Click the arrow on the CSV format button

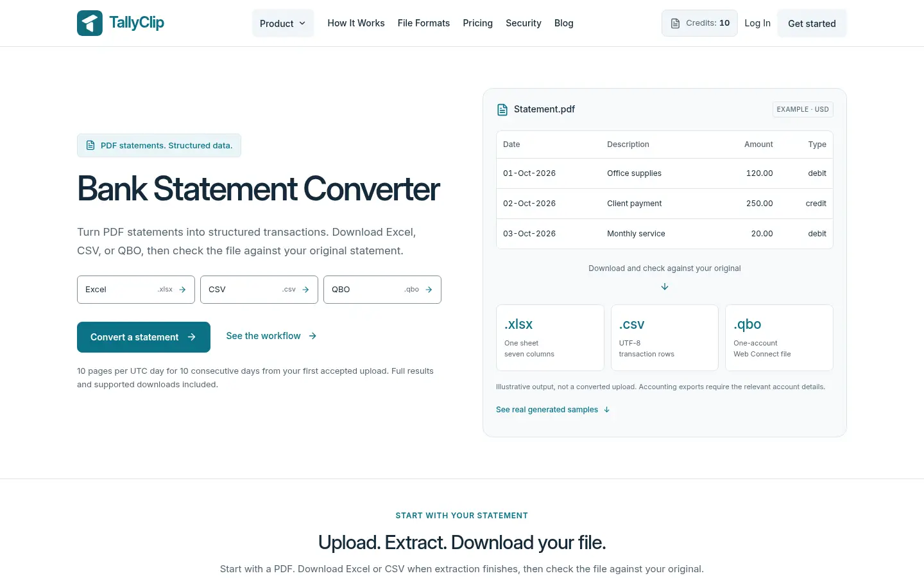point(305,290)
